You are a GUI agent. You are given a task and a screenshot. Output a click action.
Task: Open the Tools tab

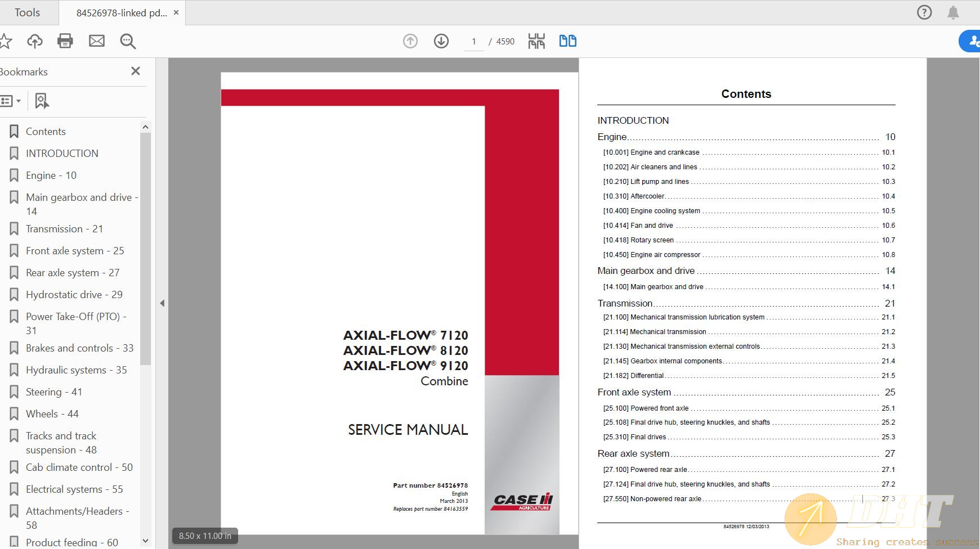coord(27,12)
